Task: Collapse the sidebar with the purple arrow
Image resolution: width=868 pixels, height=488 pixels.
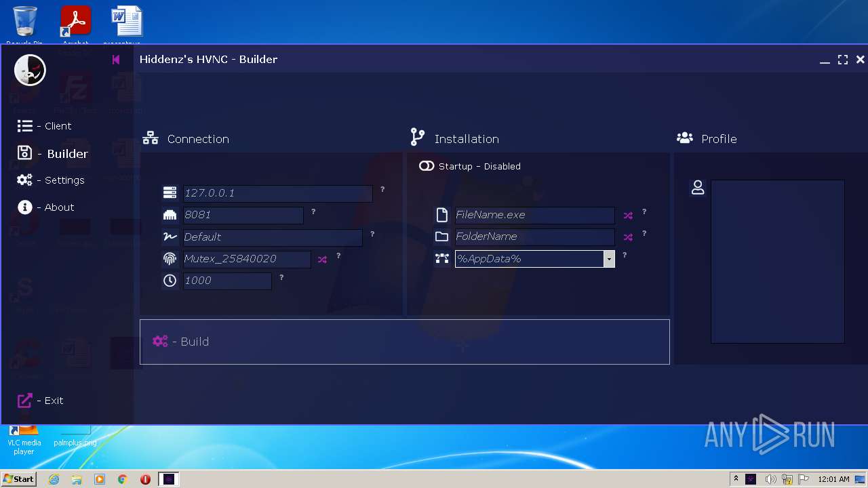Action: click(116, 60)
